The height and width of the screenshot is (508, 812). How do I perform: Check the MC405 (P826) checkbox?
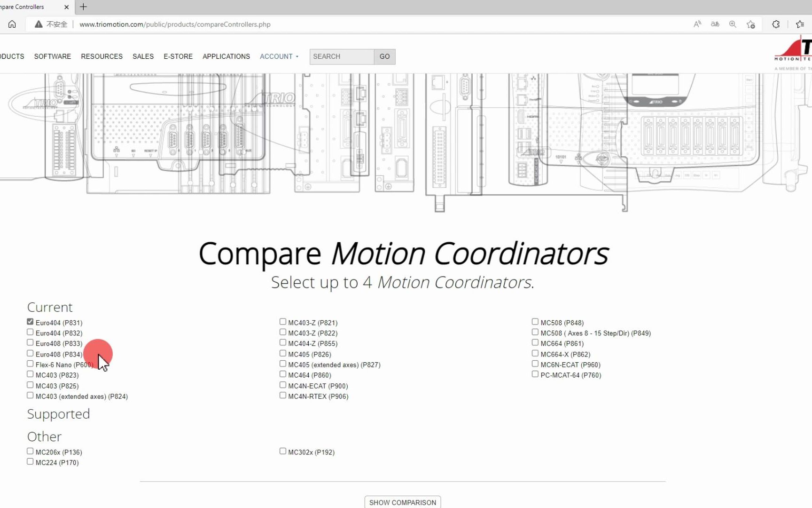(x=283, y=353)
